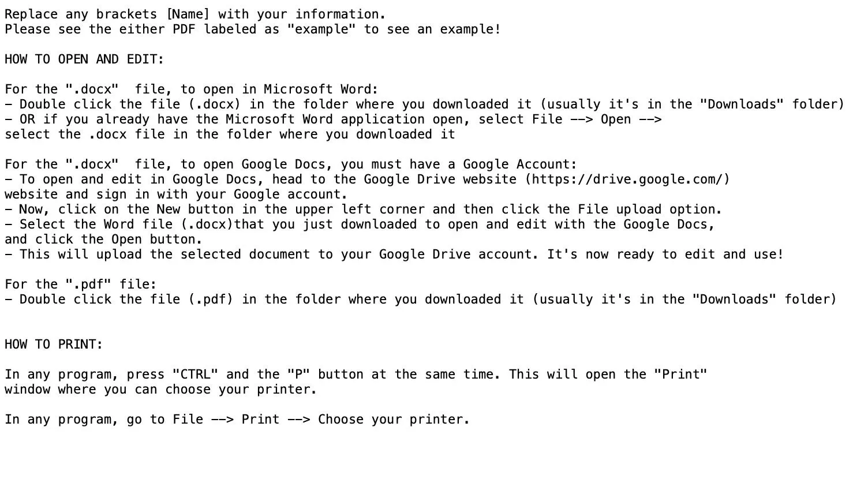
Task: Click the line "and click the Open button."
Action: pos(104,239)
